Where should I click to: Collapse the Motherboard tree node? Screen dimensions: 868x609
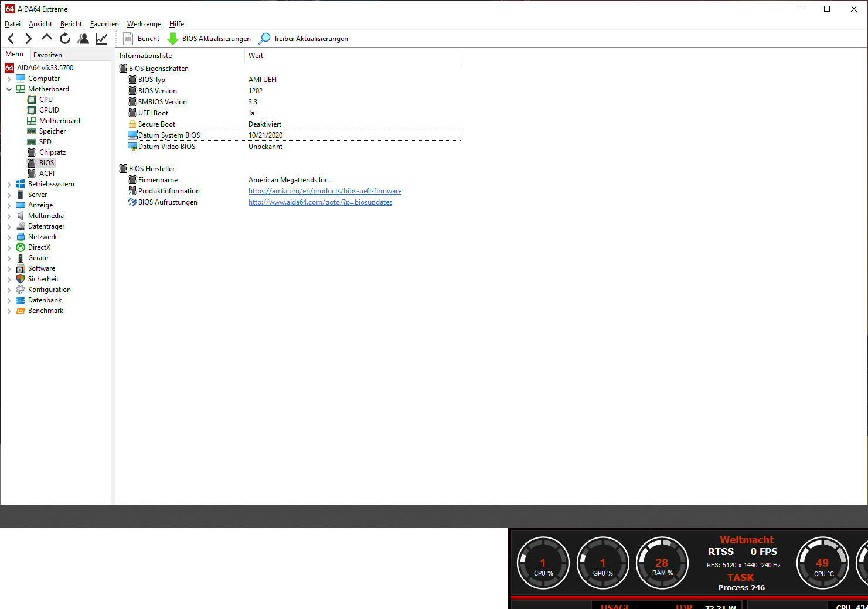click(x=9, y=89)
